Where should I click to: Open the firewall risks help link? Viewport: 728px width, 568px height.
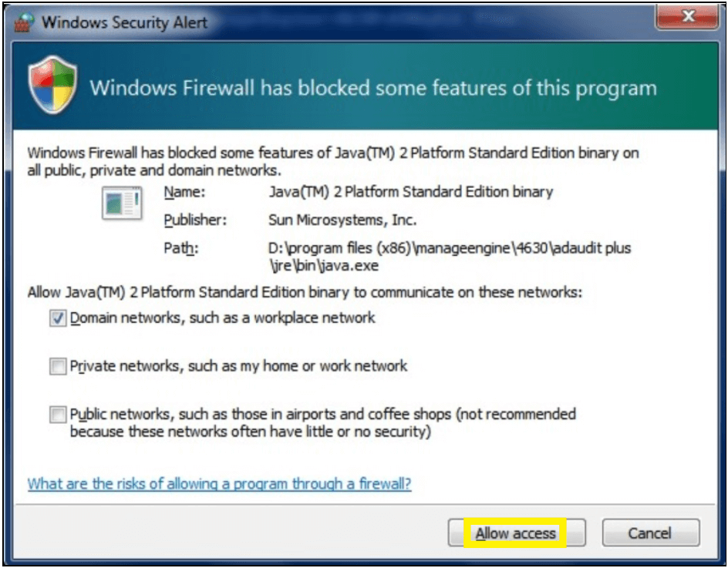(x=219, y=484)
